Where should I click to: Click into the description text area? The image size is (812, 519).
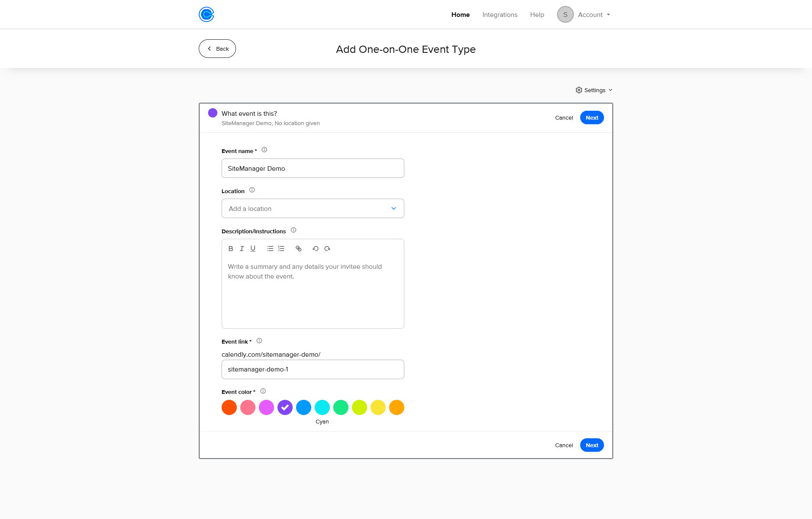313,293
